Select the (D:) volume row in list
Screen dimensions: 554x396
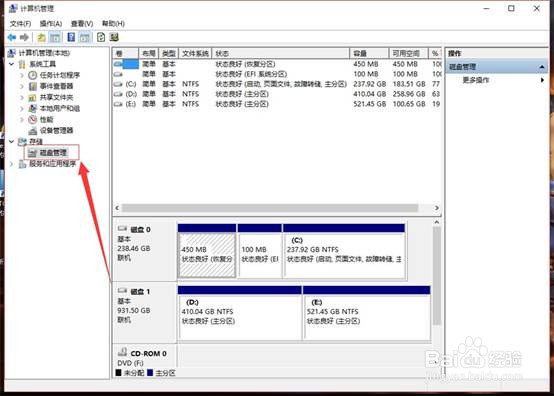pos(277,94)
